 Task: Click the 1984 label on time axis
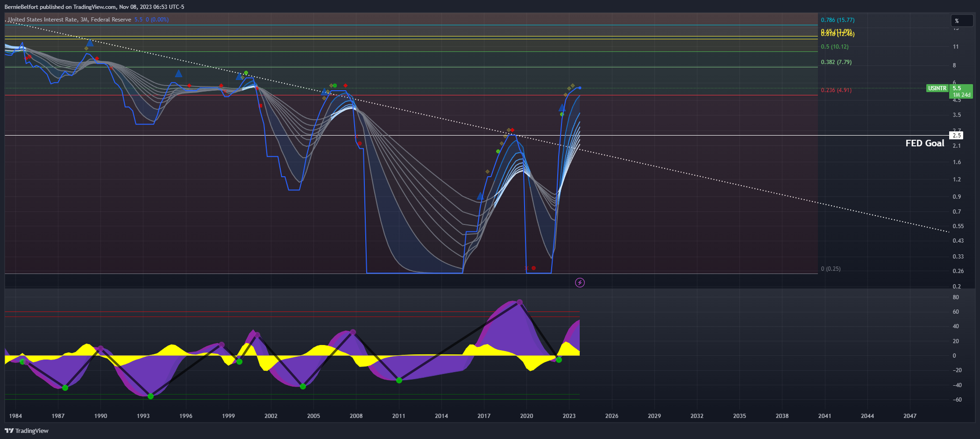click(15, 416)
